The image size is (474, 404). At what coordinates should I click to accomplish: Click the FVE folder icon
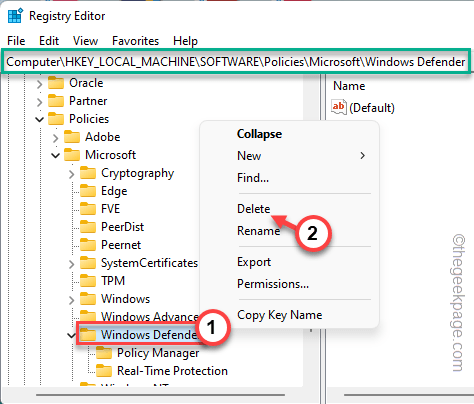[x=88, y=209]
